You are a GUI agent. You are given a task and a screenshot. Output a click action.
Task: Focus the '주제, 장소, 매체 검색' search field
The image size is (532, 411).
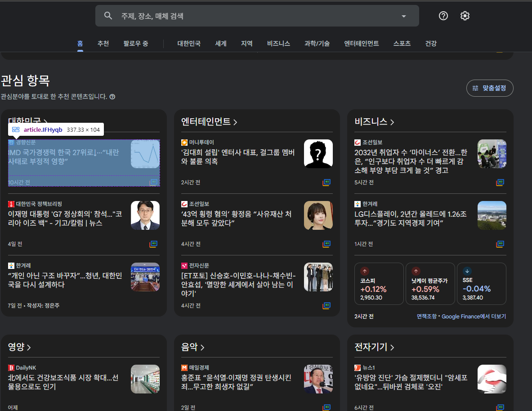[257, 16]
